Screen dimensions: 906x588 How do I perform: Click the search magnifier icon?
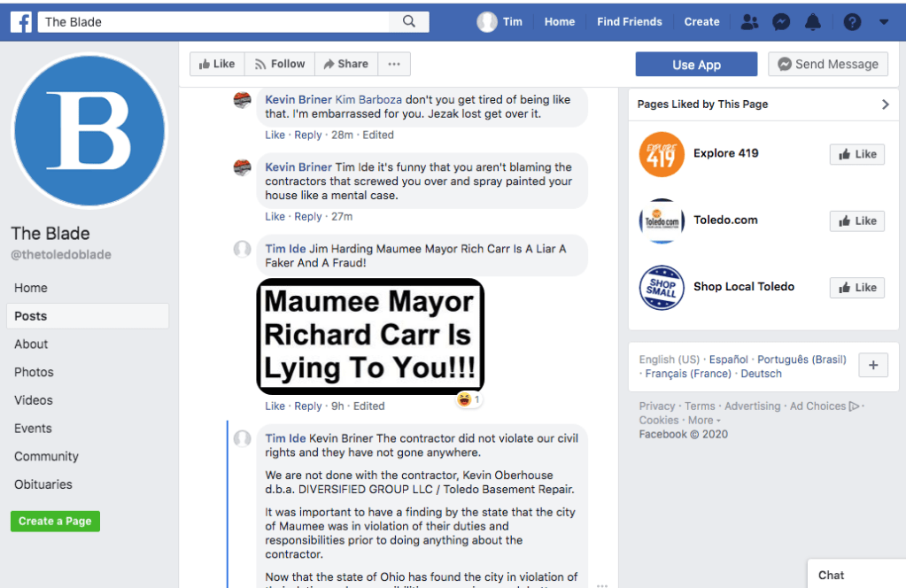[x=408, y=22]
